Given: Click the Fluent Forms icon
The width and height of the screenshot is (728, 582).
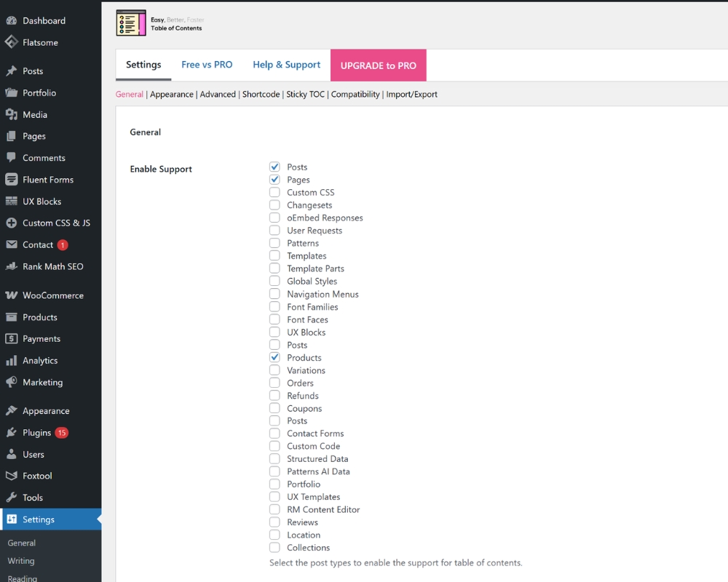Looking at the screenshot, I should (12, 180).
